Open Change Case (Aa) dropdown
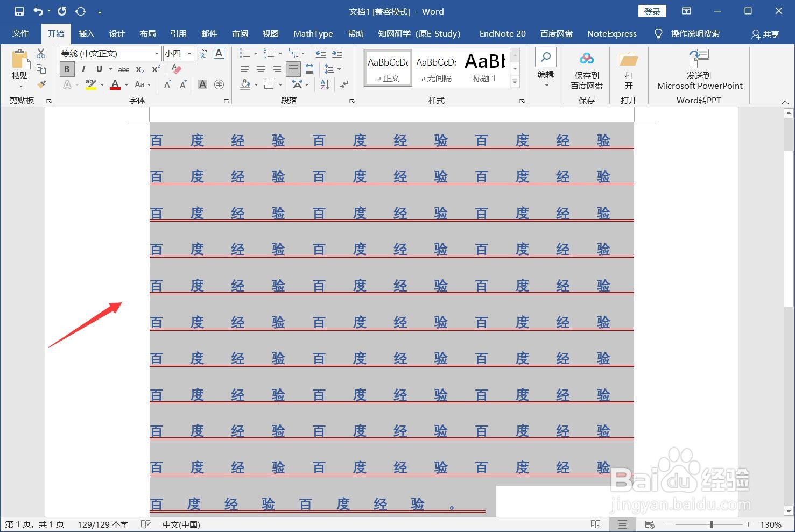Screen dimensions: 795x532 [x=142, y=84]
